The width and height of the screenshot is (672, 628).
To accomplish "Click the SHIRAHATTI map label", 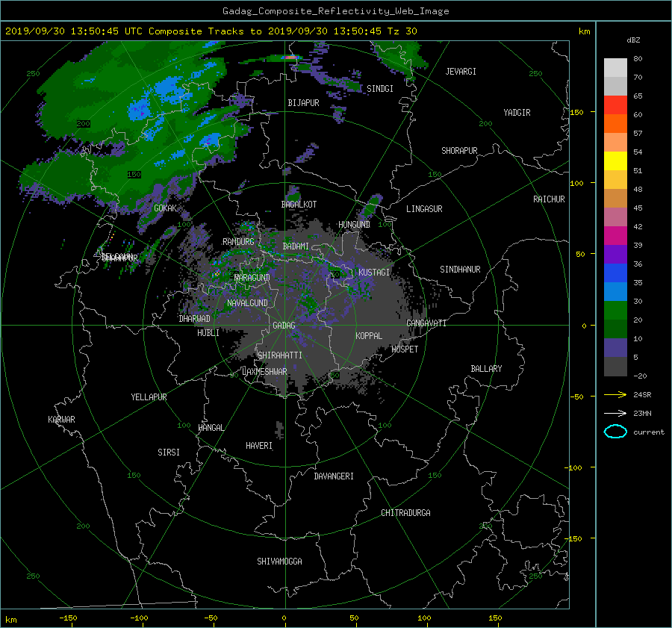I will pos(280,355).
